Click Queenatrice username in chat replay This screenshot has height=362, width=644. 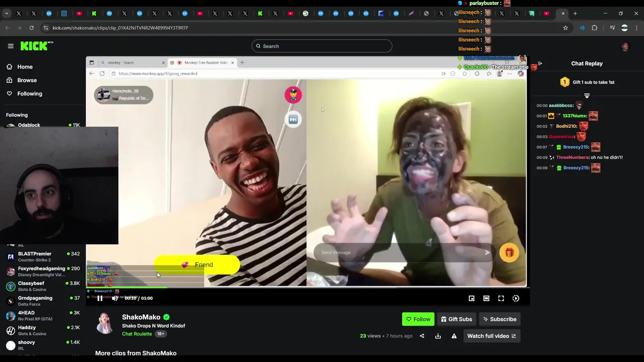click(x=561, y=137)
